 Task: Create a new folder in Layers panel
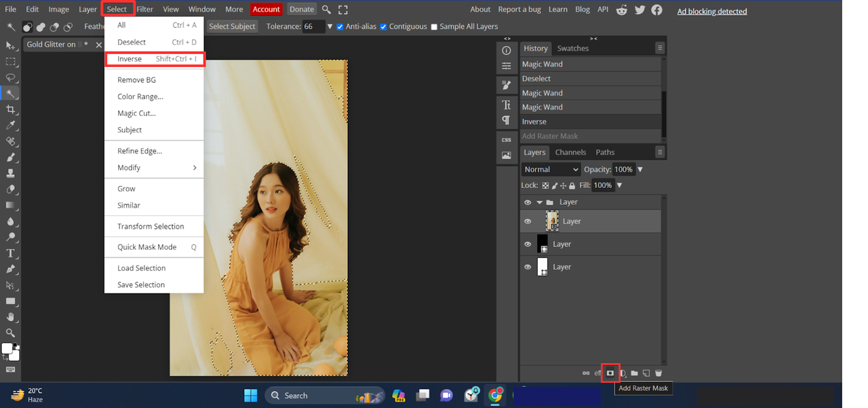(x=634, y=373)
